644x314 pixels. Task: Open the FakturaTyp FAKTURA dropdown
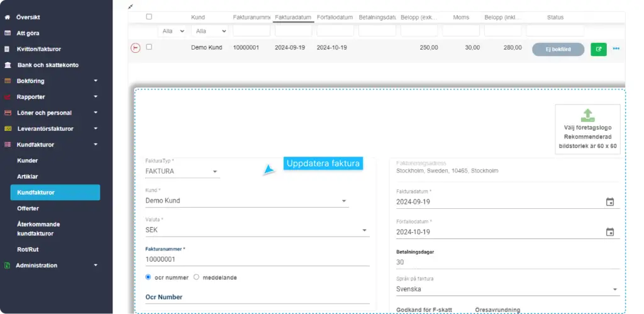(x=182, y=171)
